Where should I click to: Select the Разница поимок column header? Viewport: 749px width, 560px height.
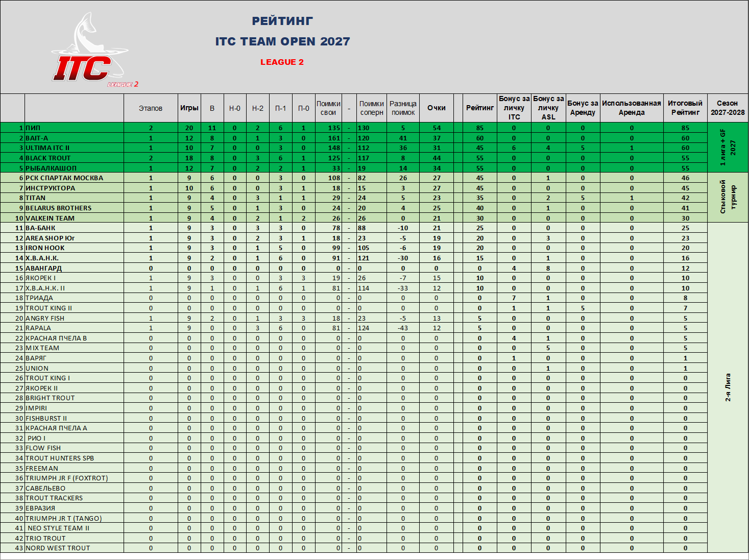point(403,108)
